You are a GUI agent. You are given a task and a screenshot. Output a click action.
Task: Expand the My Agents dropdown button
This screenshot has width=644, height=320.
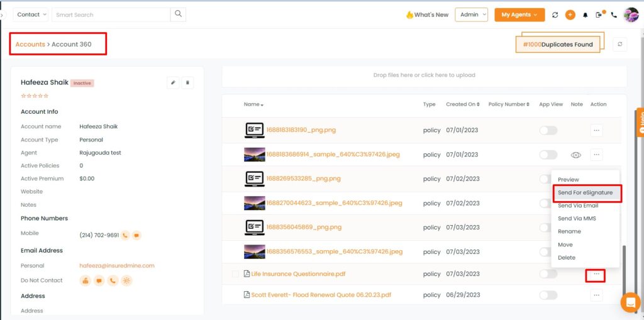519,15
